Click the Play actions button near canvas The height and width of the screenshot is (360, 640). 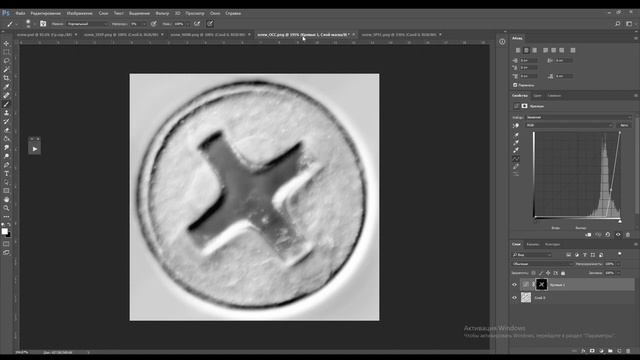click(35, 149)
